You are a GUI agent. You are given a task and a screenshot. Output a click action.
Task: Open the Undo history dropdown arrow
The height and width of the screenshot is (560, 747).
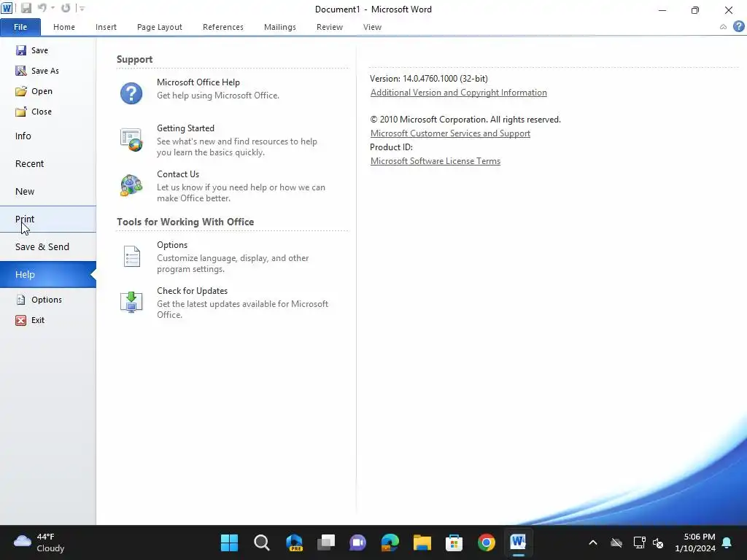(x=53, y=9)
